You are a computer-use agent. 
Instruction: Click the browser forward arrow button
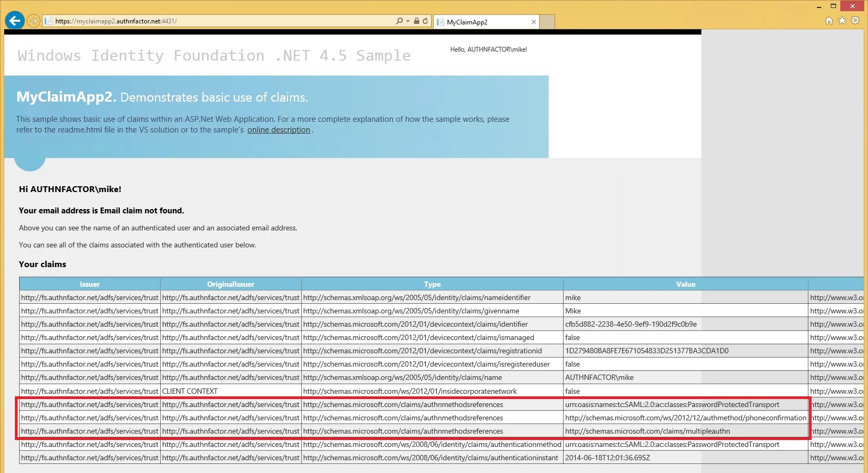[x=34, y=21]
